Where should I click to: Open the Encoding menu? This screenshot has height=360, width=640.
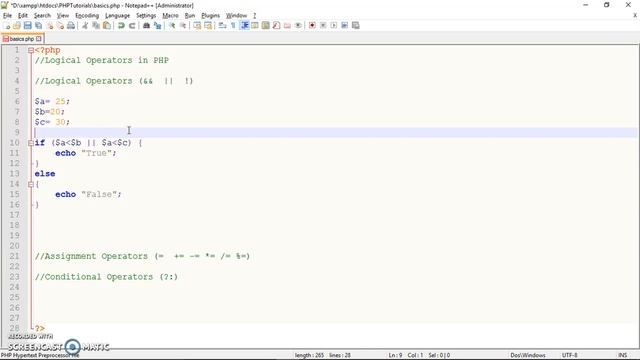[87, 16]
